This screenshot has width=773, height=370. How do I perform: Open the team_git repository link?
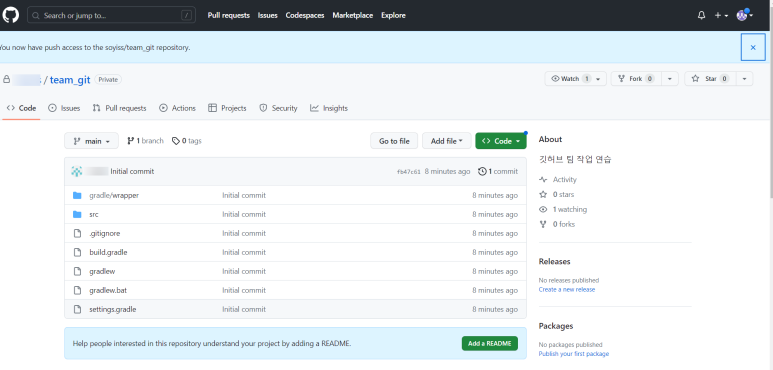[x=70, y=79]
